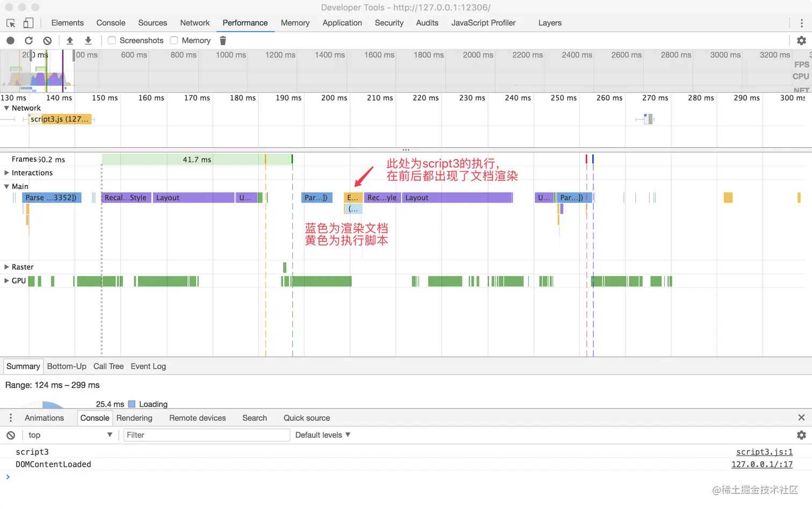Select the first purple Layout block
Image resolution: width=812 pixels, height=509 pixels.
(194, 198)
